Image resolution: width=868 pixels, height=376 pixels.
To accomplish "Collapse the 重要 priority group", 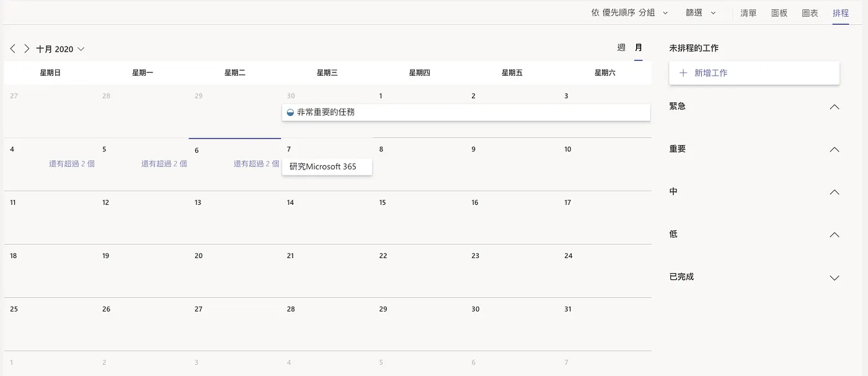I will click(835, 150).
